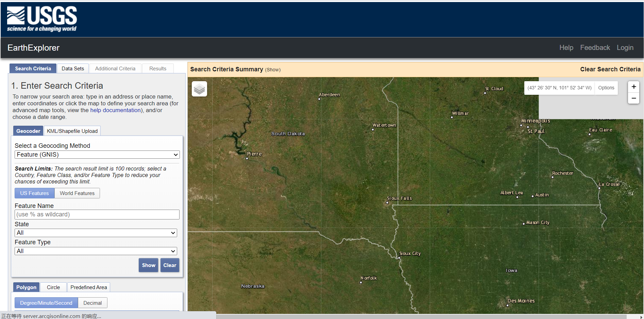Open the KML/Shapefile Upload tab
This screenshot has height=319, width=644.
tap(72, 131)
